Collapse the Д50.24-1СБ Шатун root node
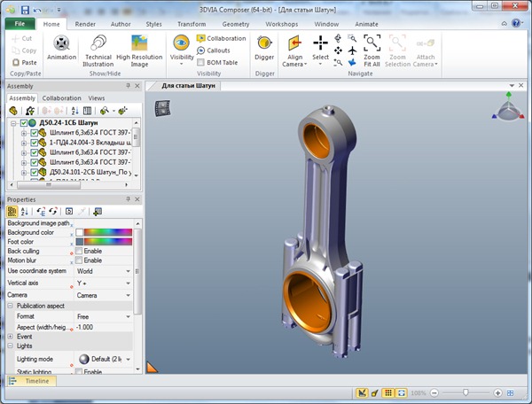Image resolution: width=532 pixels, height=404 pixels. pos(13,123)
